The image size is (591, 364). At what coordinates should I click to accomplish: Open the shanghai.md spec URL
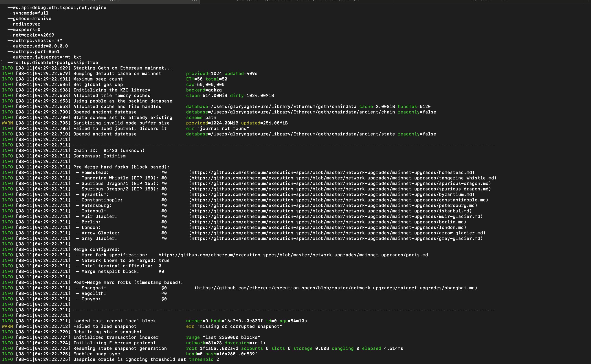336,288
